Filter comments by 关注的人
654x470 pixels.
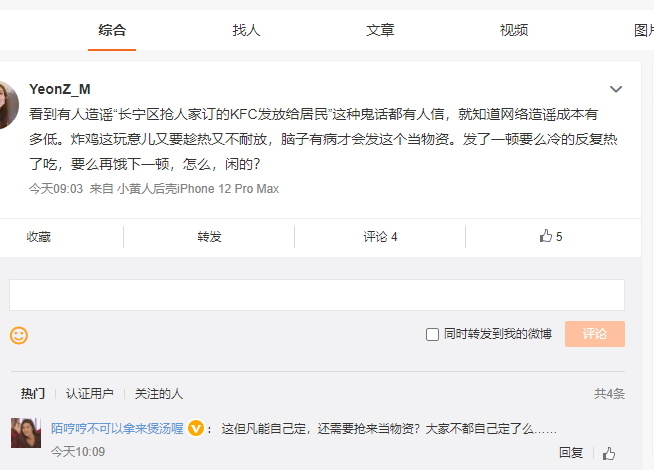(x=158, y=394)
